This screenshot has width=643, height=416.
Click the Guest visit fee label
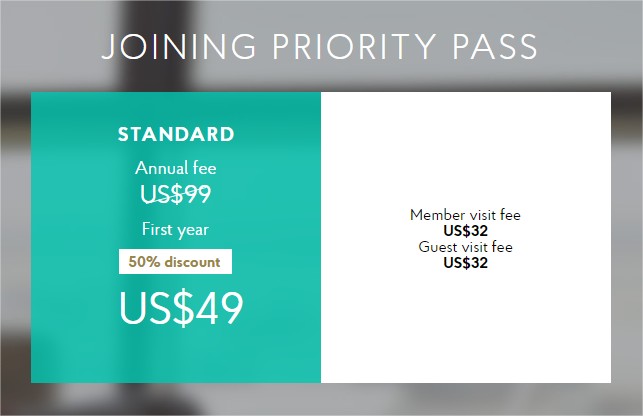[465, 247]
